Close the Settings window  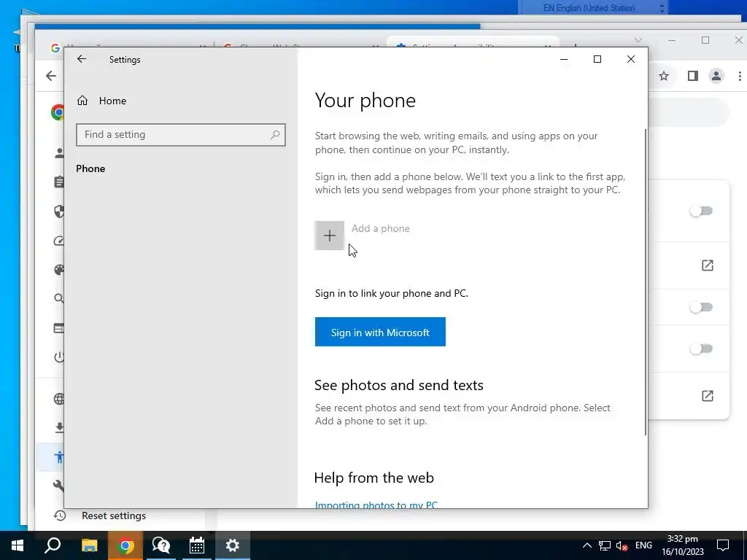(x=631, y=59)
